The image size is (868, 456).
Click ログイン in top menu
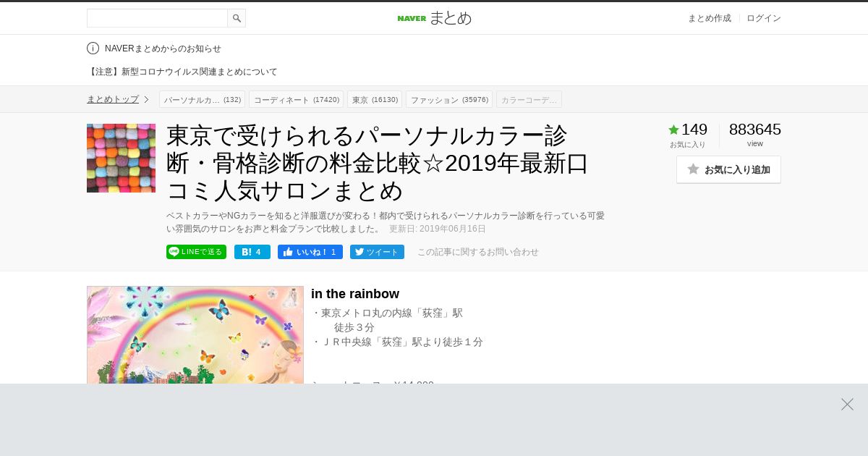pyautogui.click(x=764, y=18)
